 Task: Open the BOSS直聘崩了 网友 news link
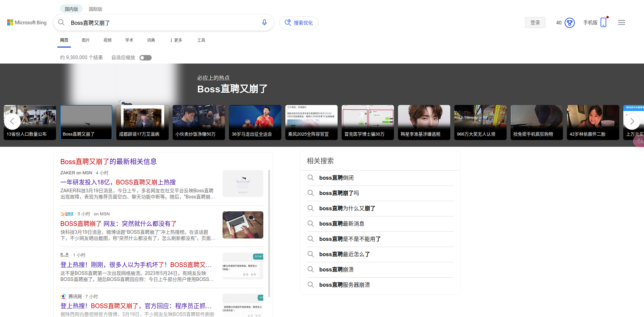pos(118,224)
